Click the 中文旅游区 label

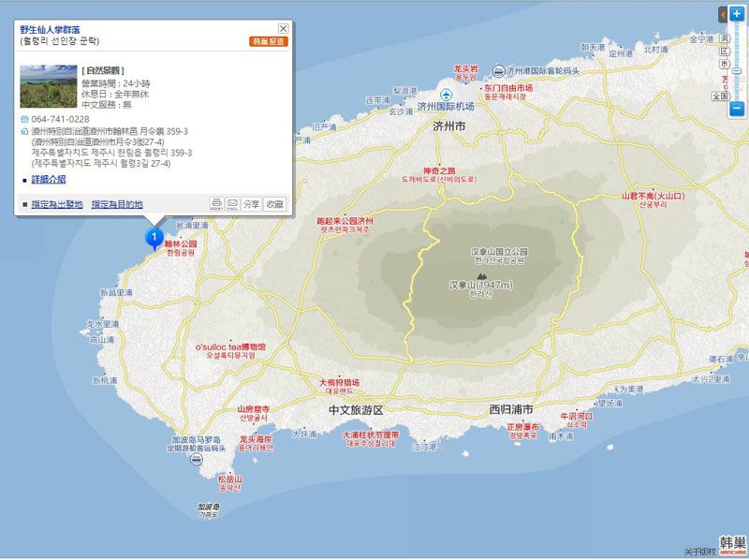(x=356, y=410)
